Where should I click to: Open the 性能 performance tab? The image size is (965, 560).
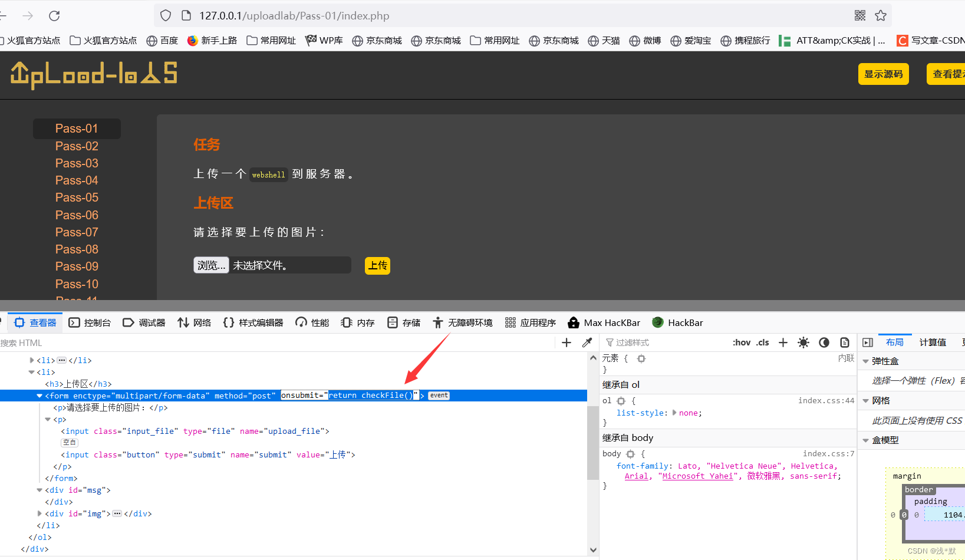pos(312,322)
